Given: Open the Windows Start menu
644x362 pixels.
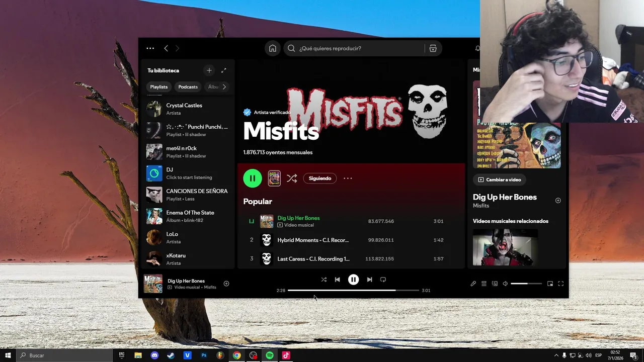Looking at the screenshot, I should point(8,355).
